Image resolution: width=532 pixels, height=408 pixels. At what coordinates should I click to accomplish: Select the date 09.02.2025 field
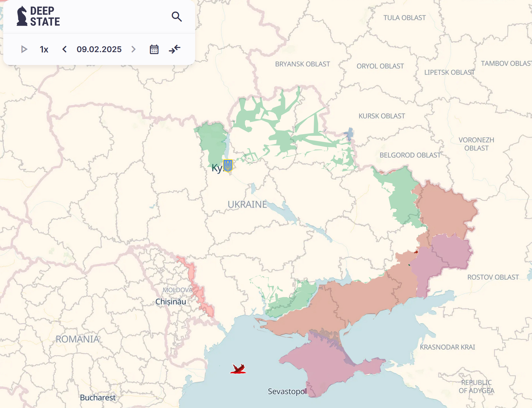pos(99,49)
